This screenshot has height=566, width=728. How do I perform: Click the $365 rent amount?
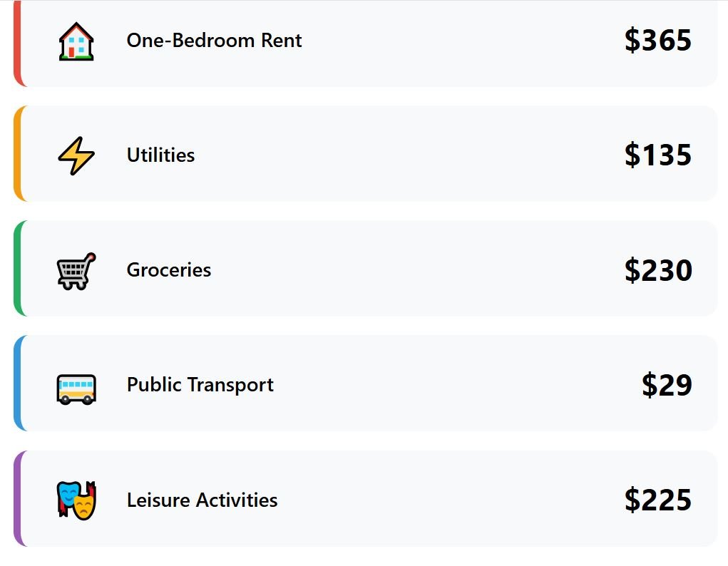(657, 41)
